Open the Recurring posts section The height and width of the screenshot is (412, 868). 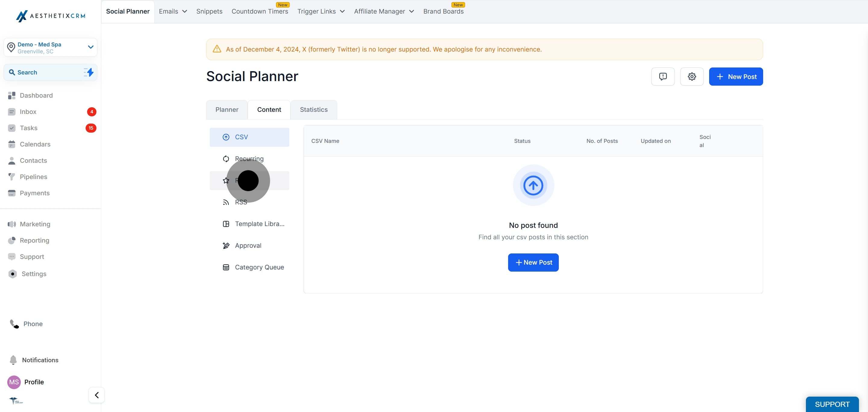[x=249, y=159]
